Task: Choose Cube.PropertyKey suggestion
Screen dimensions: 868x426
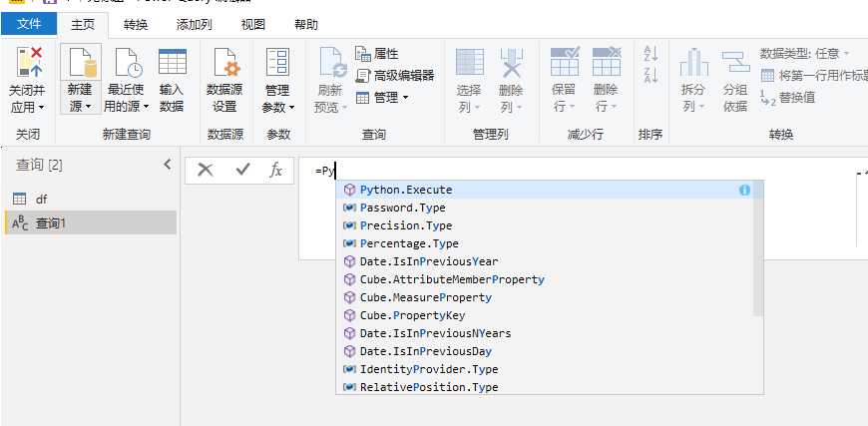Action: (545, 315)
